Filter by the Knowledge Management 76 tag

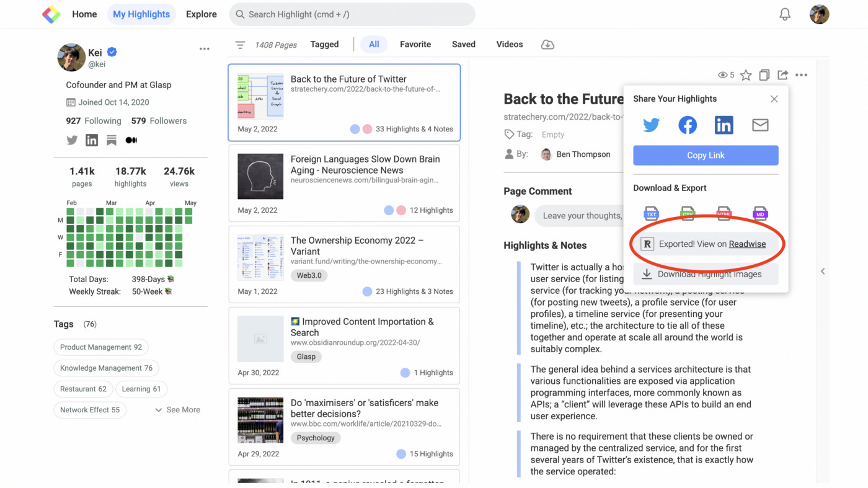pyautogui.click(x=106, y=368)
